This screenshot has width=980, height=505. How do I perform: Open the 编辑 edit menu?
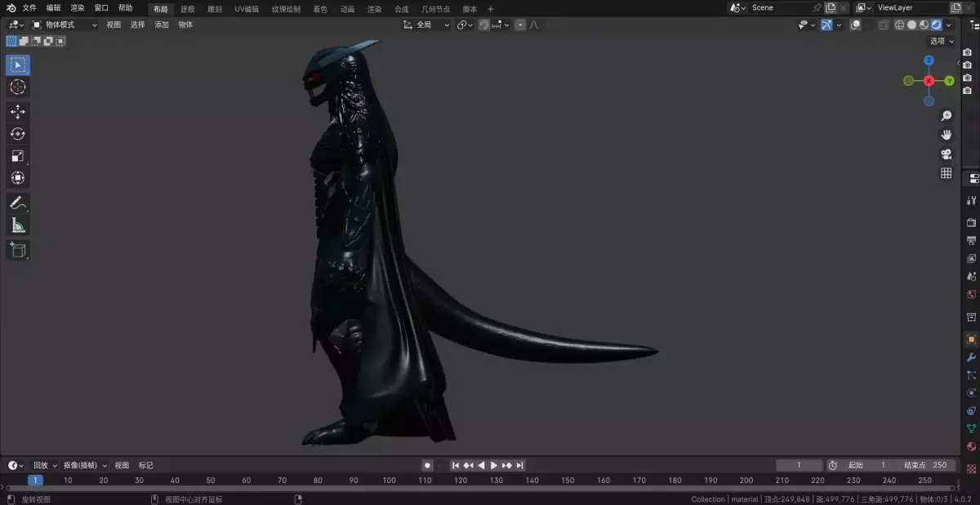click(x=53, y=7)
